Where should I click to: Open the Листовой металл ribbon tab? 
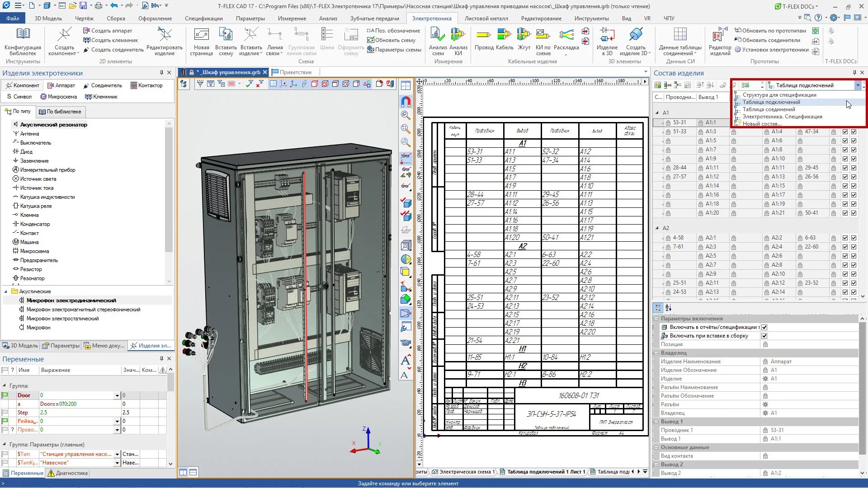pyautogui.click(x=486, y=19)
